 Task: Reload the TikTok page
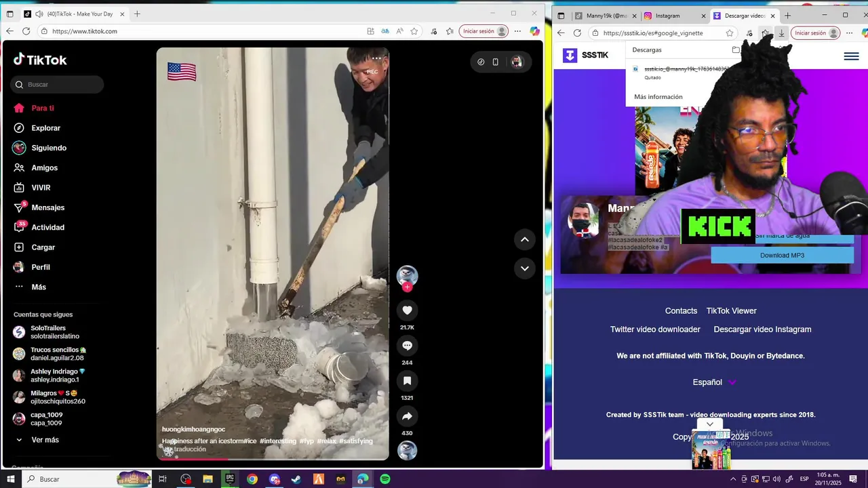pos(26,31)
